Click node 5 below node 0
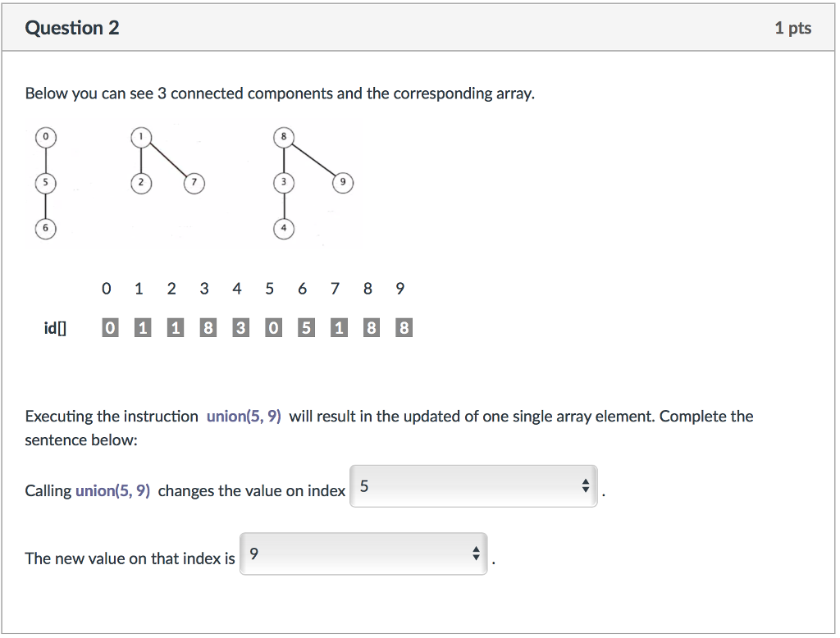Screen dimensions: 840x638 pyautogui.click(x=46, y=183)
